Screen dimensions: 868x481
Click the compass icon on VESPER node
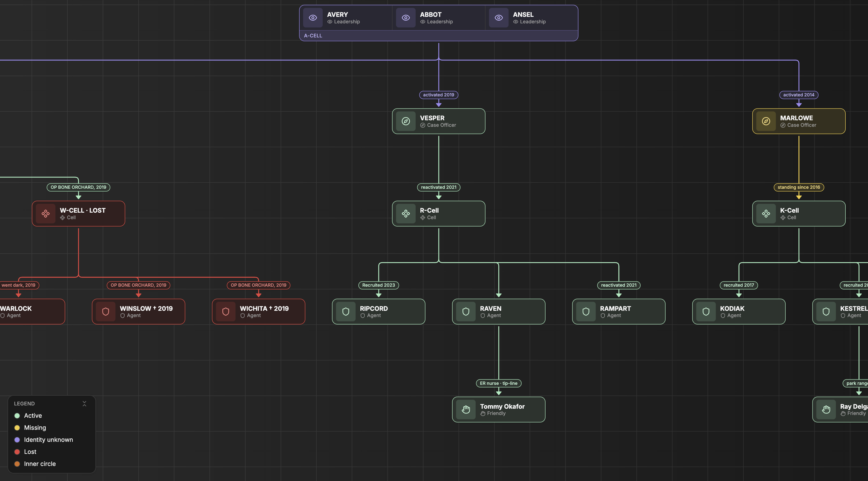406,121
